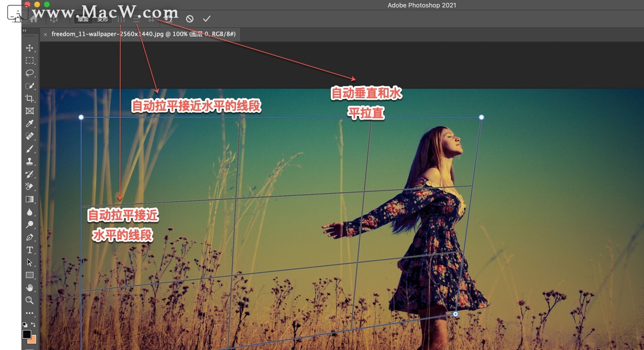The height and width of the screenshot is (350, 644).
Task: Switch to 变形 (Warp) mode
Action: click(x=103, y=19)
